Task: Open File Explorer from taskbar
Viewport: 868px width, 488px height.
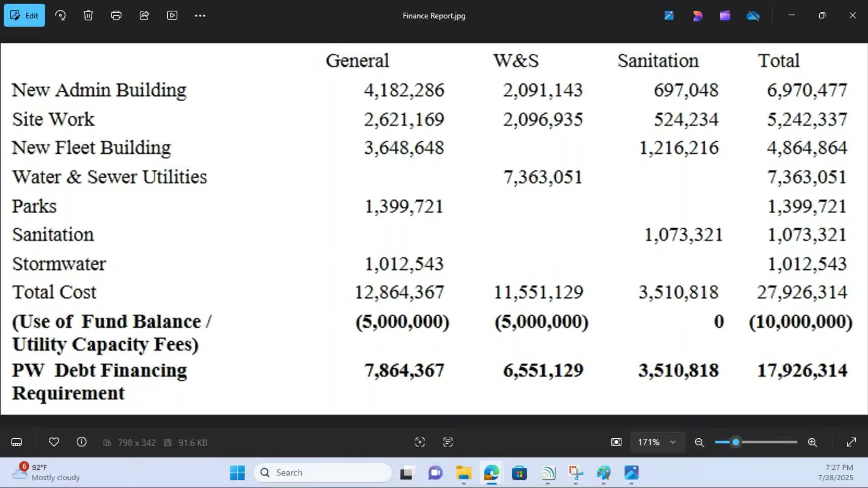Action: 463,473
